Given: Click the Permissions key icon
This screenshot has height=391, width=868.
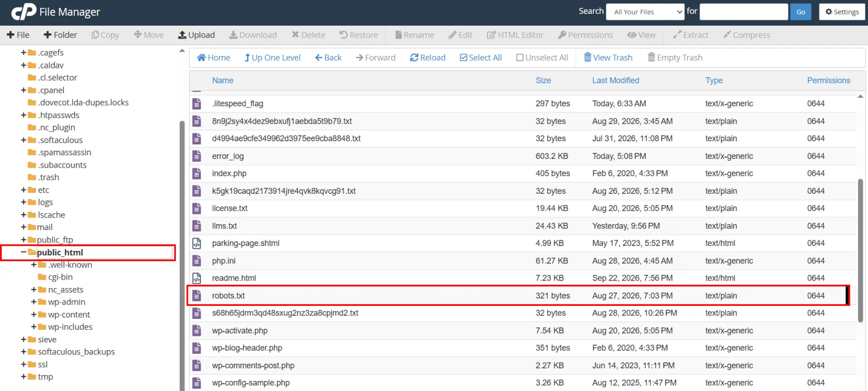Looking at the screenshot, I should pyautogui.click(x=562, y=35).
